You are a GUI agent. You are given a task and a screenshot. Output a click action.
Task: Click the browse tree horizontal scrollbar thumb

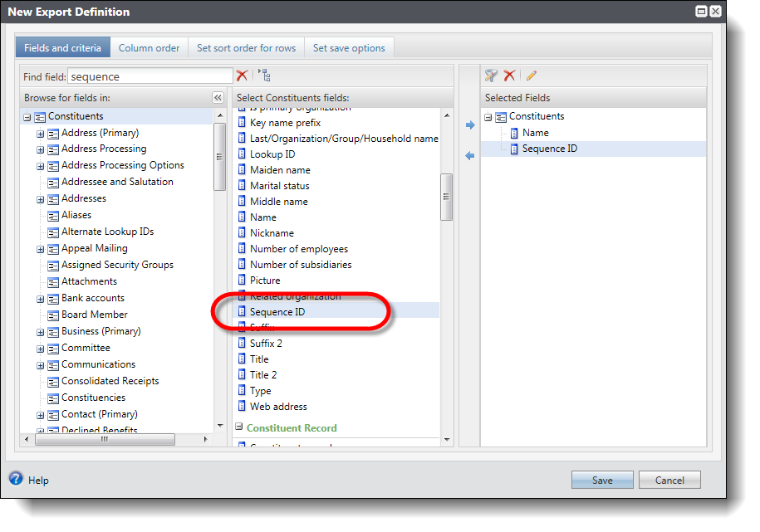pos(105,439)
